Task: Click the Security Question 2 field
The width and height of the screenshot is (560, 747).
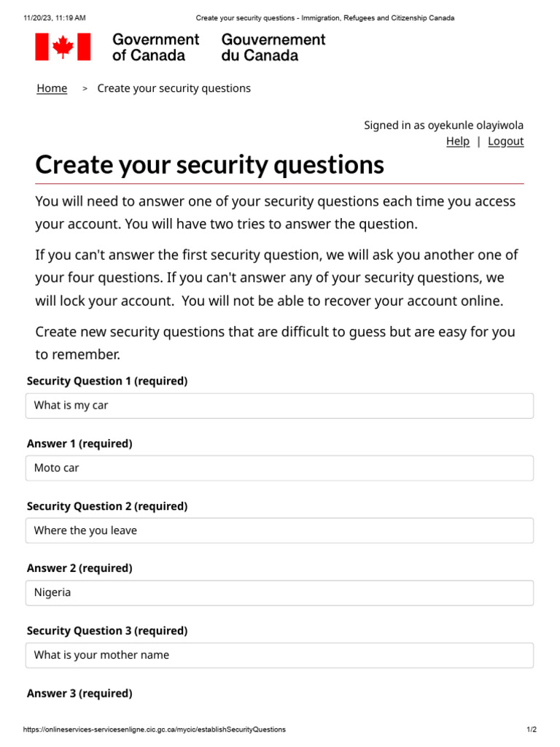Action: pos(279,530)
